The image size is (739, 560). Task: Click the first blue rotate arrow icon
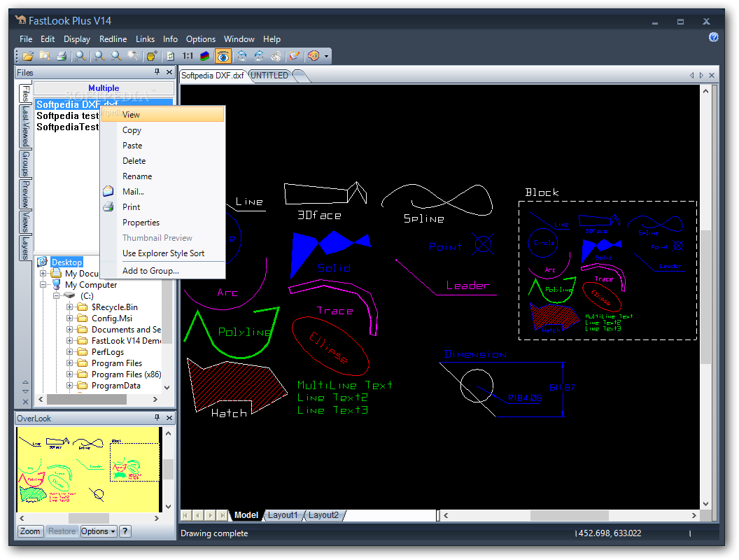coord(241,56)
